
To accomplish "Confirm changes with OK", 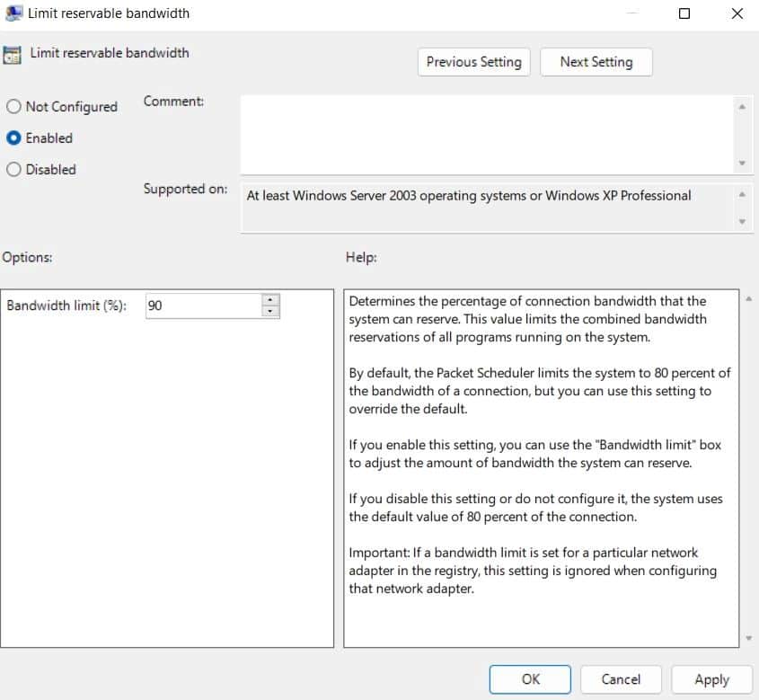I will pos(529,679).
